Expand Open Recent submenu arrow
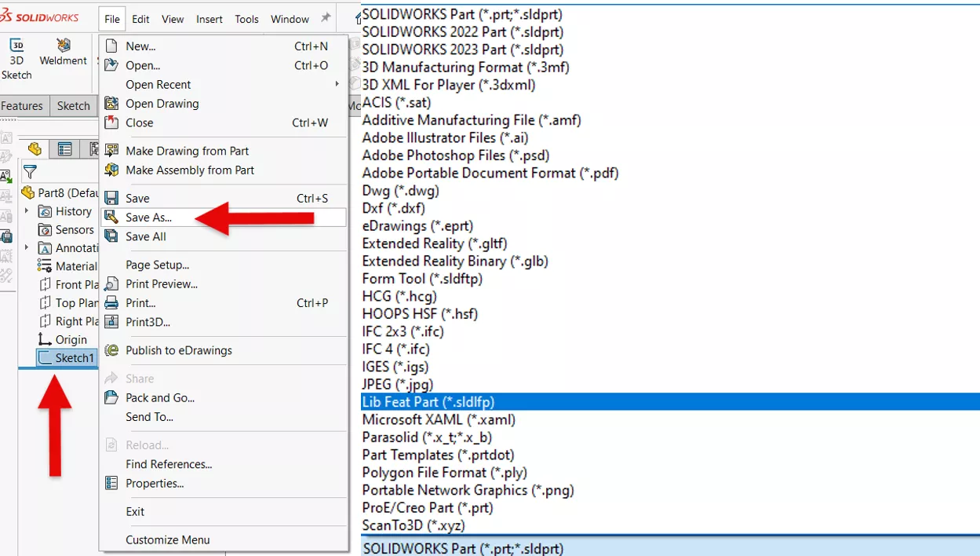Screen dimensions: 980x556 (337, 84)
